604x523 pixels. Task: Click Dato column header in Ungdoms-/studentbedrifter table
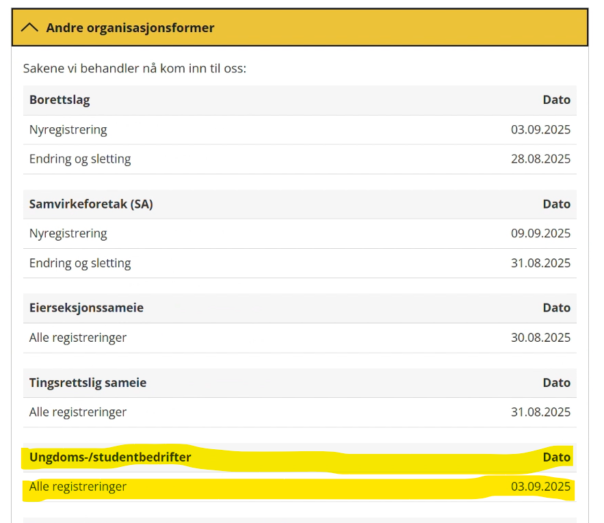(x=557, y=457)
